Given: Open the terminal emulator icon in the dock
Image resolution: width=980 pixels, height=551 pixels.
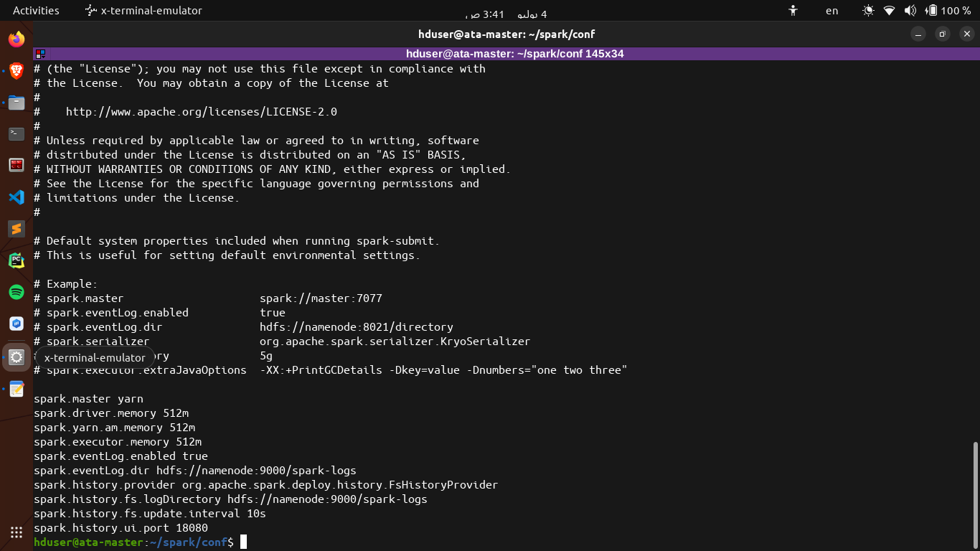Looking at the screenshot, I should click(16, 133).
